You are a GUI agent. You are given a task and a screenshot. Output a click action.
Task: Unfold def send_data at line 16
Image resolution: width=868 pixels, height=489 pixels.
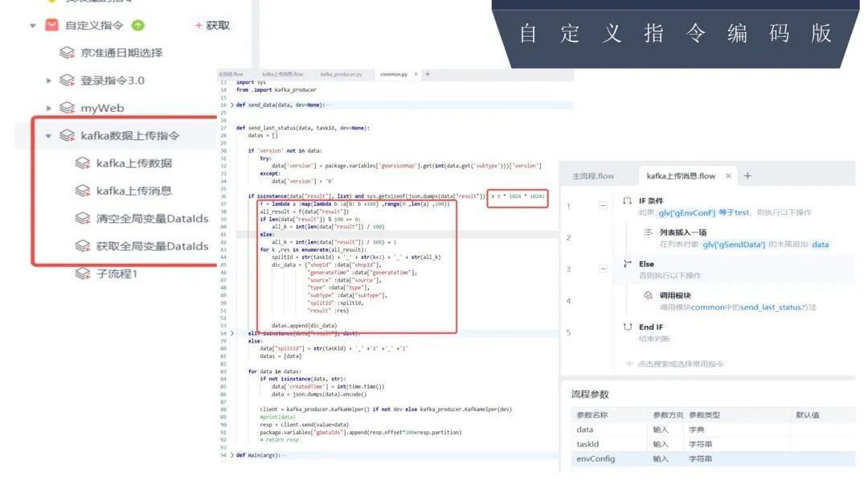click(232, 105)
